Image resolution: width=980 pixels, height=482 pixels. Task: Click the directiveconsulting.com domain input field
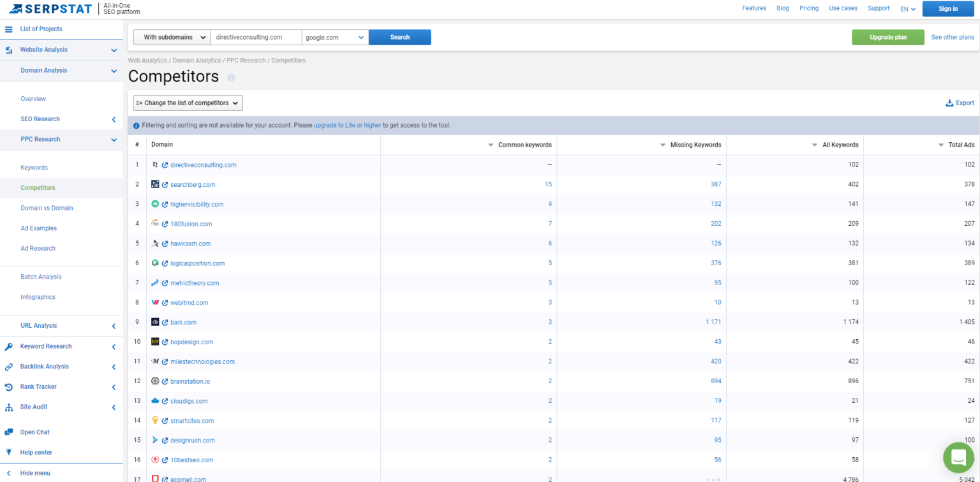(256, 37)
